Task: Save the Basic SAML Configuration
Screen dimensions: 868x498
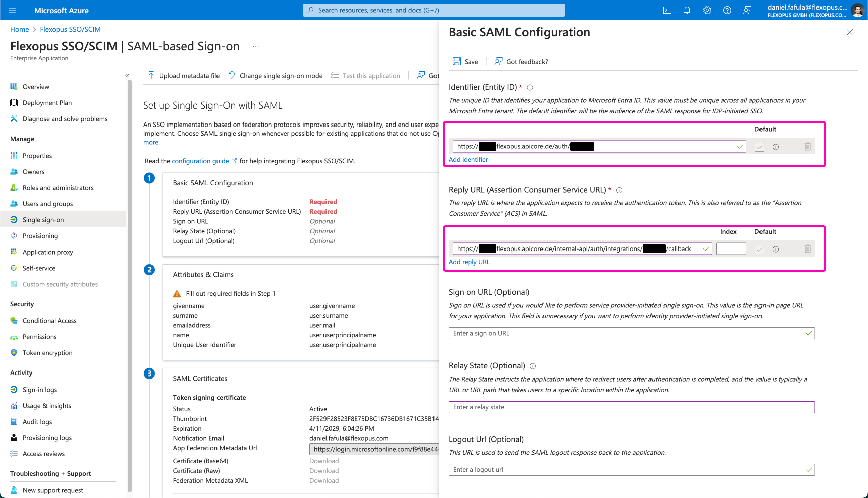Action: (465, 62)
